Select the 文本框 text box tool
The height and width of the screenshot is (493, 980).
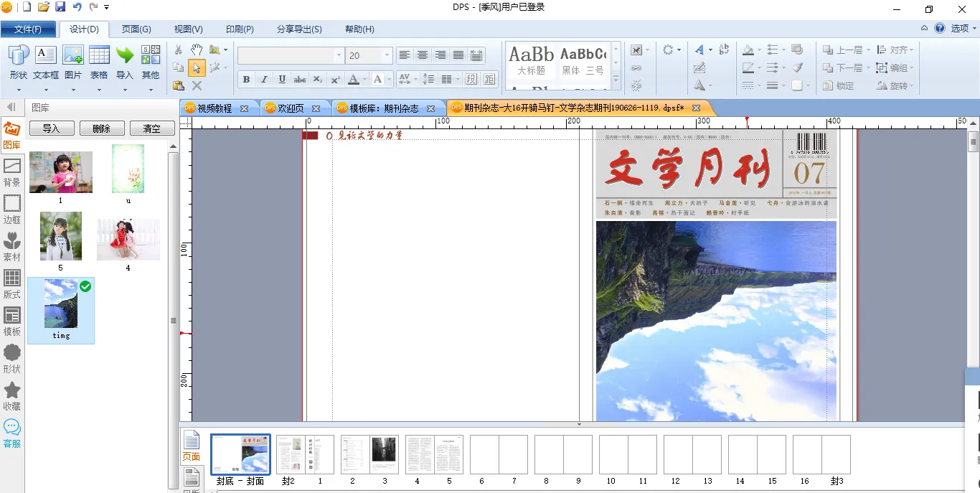46,56
